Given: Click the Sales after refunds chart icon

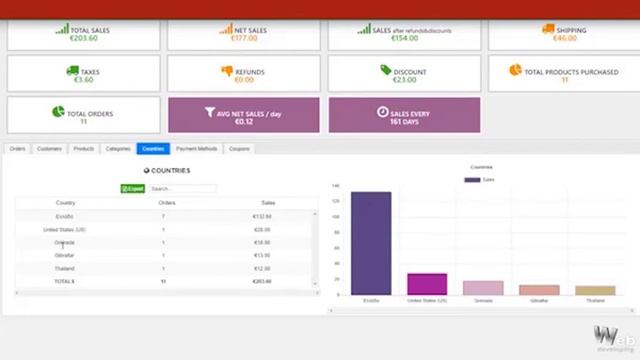Looking at the screenshot, I should point(364,29).
